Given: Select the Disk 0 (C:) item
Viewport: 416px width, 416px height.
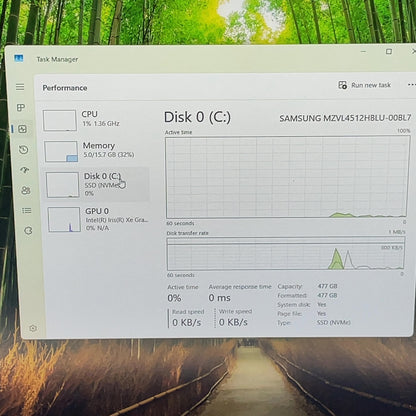Looking at the screenshot, I should click(x=97, y=184).
